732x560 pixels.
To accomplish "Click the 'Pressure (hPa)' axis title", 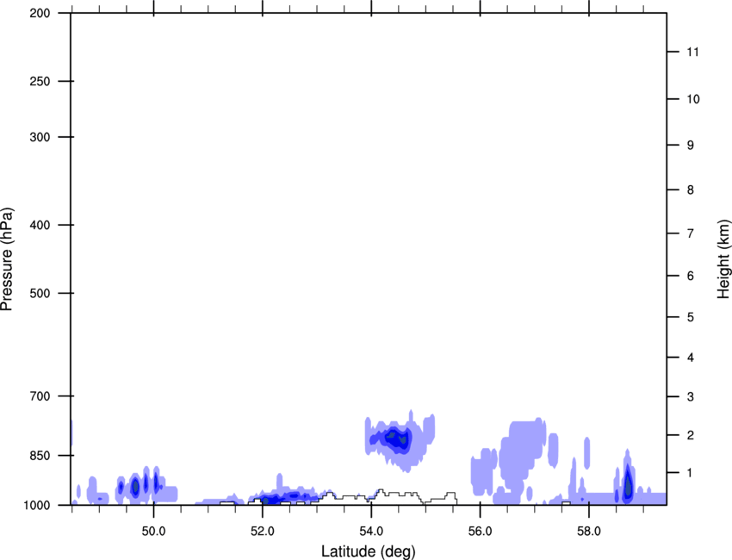I will click(x=7, y=259).
